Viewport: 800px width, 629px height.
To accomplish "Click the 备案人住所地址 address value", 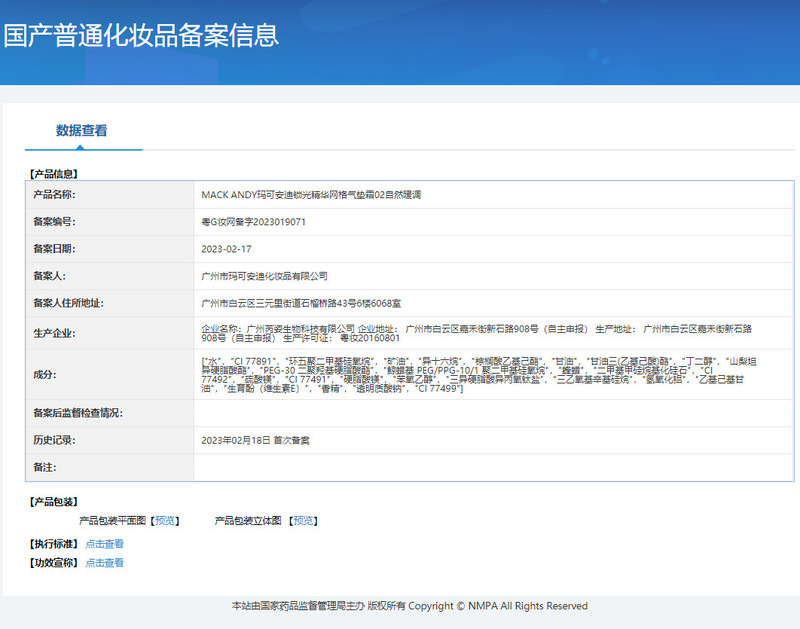I will coord(302,303).
